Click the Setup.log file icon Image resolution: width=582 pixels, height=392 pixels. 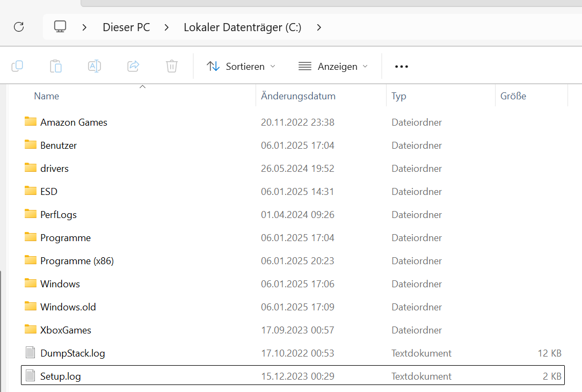[31, 376]
